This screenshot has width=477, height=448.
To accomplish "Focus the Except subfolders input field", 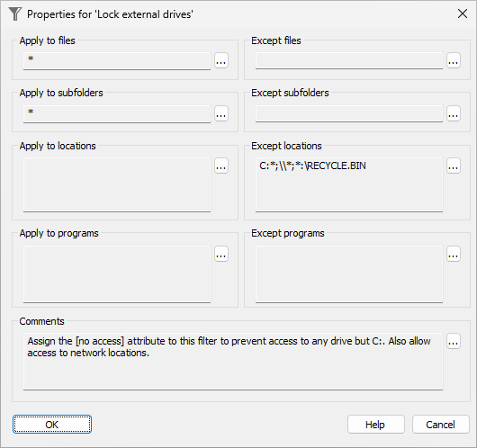I will click(x=349, y=113).
